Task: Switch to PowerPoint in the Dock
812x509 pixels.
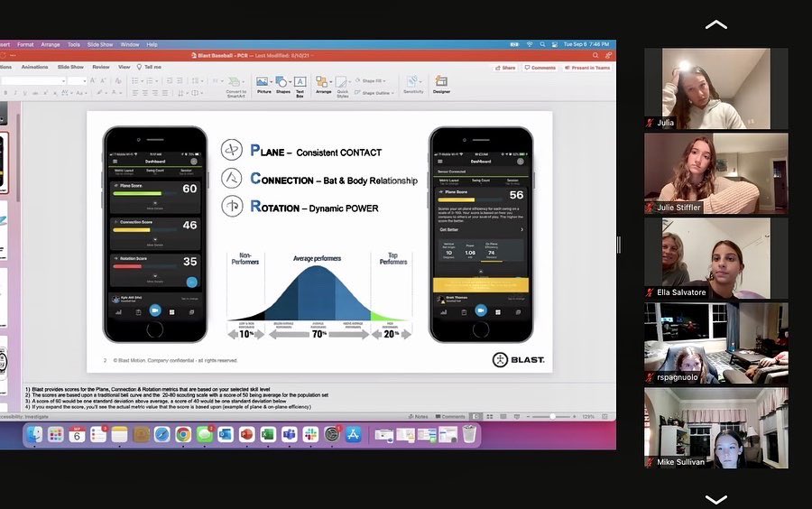Action: [246, 434]
